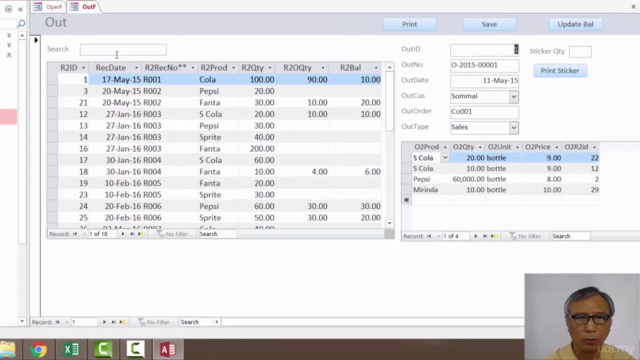The width and height of the screenshot is (640, 360).
Task: Click the OutID field
Action: (x=484, y=50)
